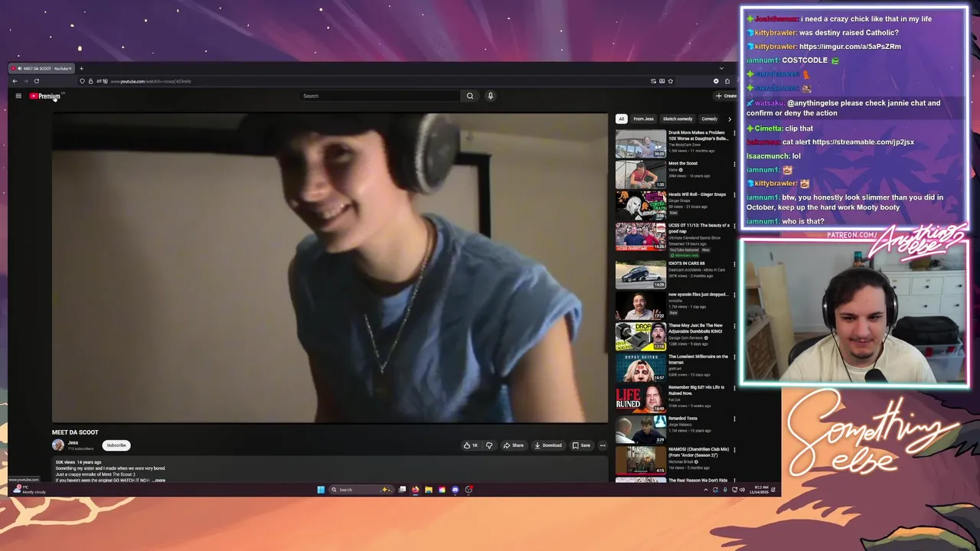Open the weather widget Mostly cloudy
Image resolution: width=980 pixels, height=551 pixels.
tap(29, 490)
